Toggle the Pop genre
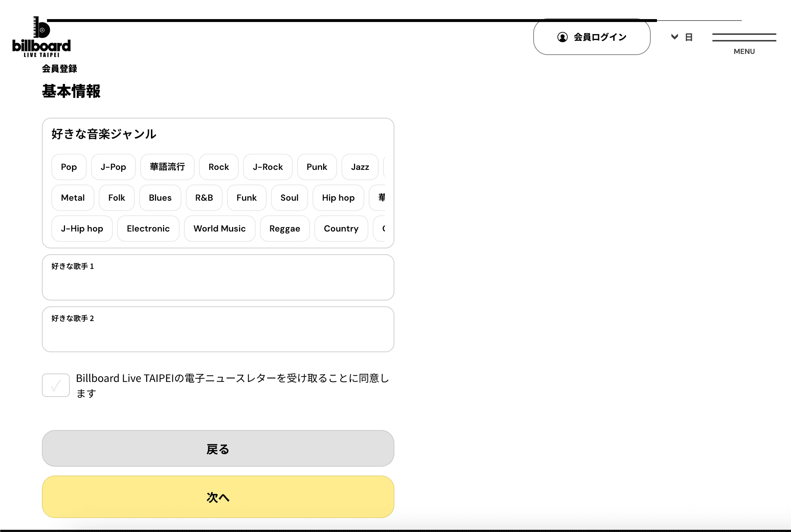This screenshot has height=532, width=791. pos(69,167)
